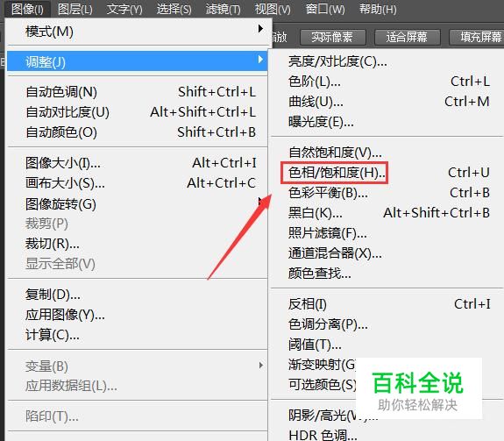Open 曲线(U)... adjustment

[x=387, y=102]
